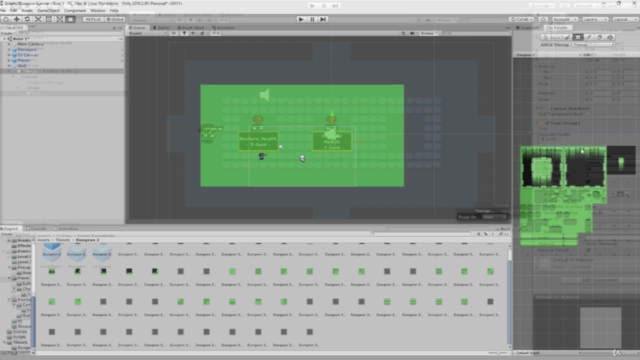The width and height of the screenshot is (640, 360).
Task: Select Player in the Hierarchy
Action: (x=23, y=60)
